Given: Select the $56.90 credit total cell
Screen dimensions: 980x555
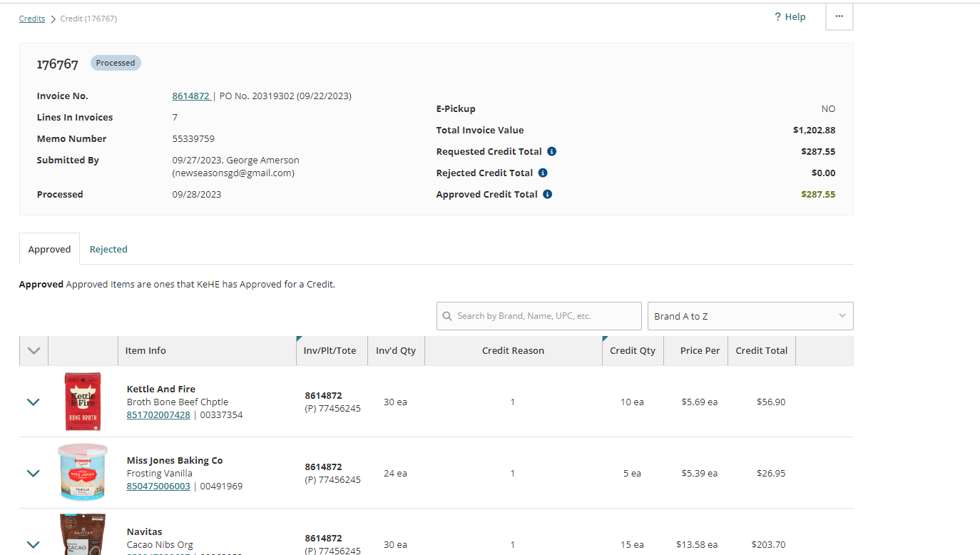Looking at the screenshot, I should click(x=771, y=402).
